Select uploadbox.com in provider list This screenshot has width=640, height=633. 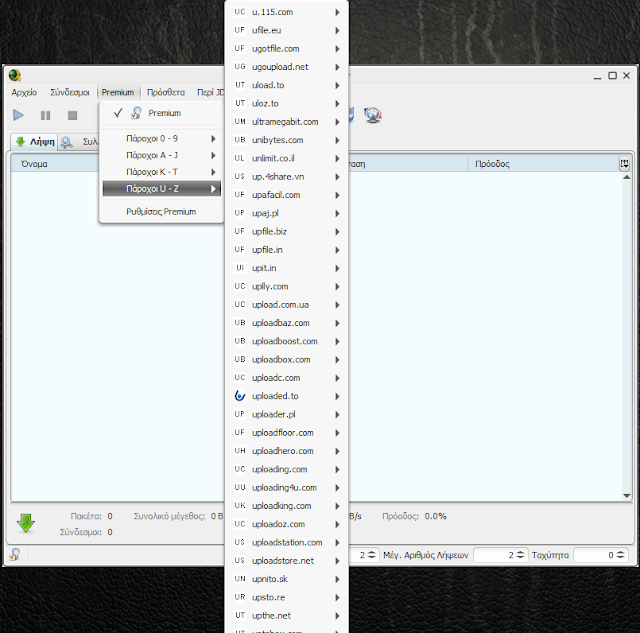[287, 360]
